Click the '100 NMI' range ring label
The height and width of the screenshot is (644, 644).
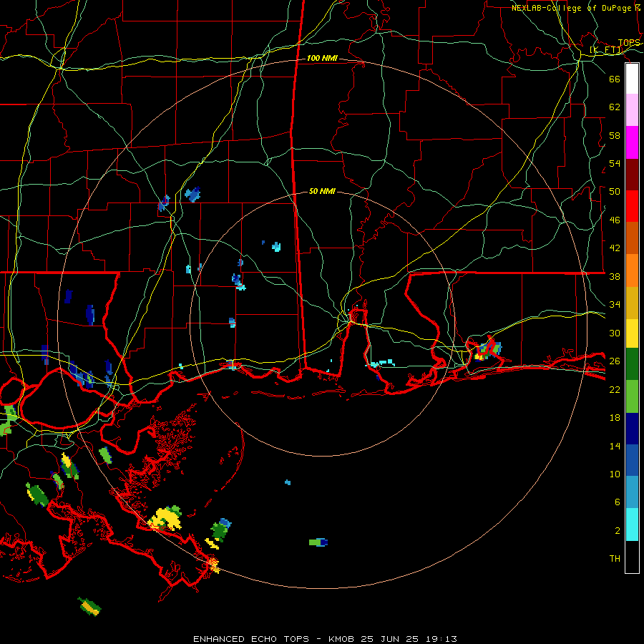click(x=322, y=59)
